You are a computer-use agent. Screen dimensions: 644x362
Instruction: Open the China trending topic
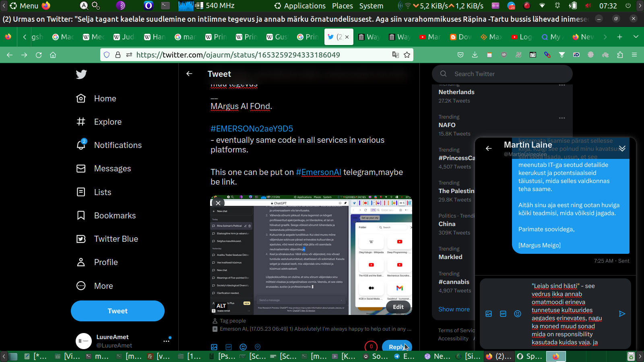(447, 224)
